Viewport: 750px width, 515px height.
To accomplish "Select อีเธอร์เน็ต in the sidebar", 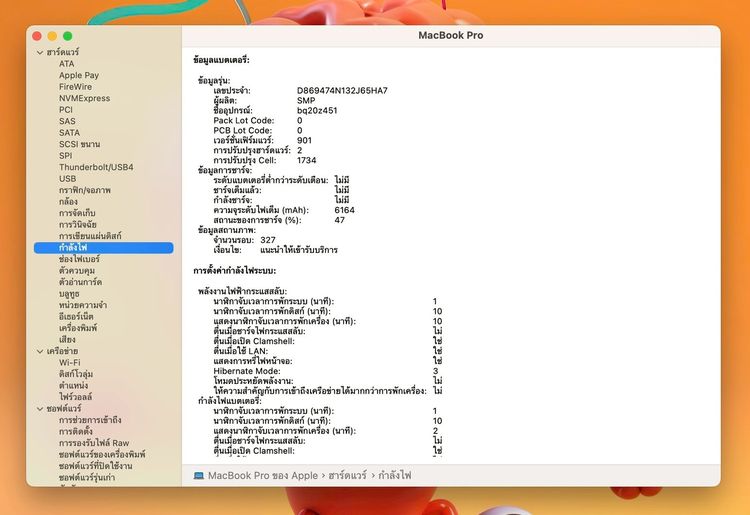I will pos(76,316).
